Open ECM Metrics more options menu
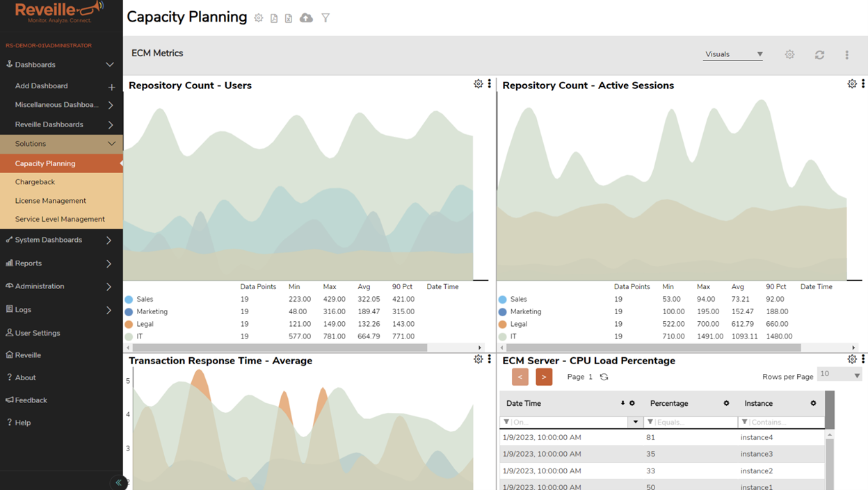This screenshot has width=868, height=490. 846,54
